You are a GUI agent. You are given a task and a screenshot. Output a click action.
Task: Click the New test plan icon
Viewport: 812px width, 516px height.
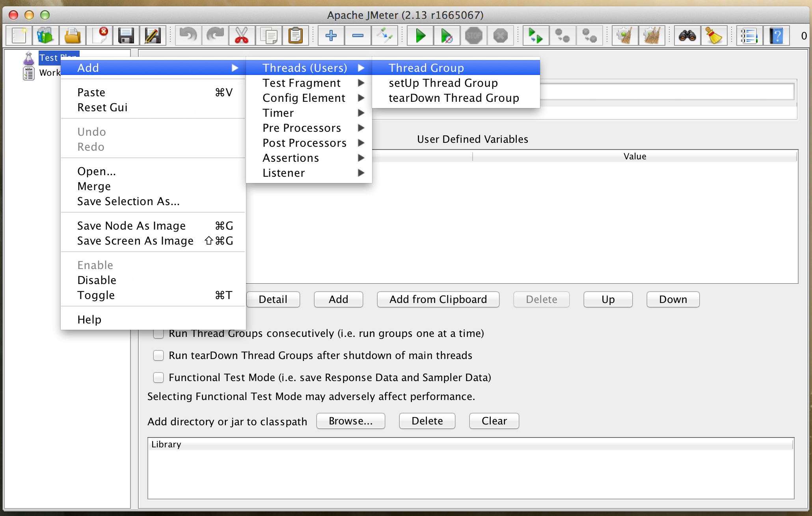click(x=19, y=36)
